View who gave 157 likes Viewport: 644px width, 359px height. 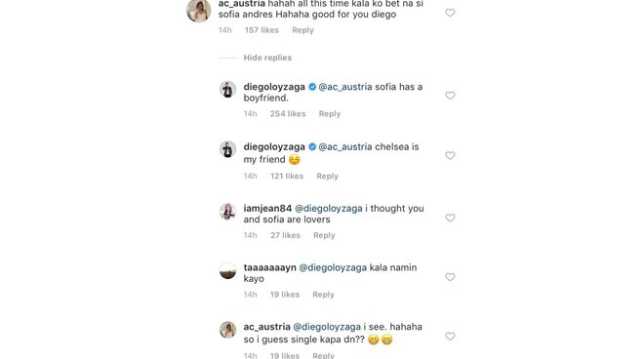point(262,30)
